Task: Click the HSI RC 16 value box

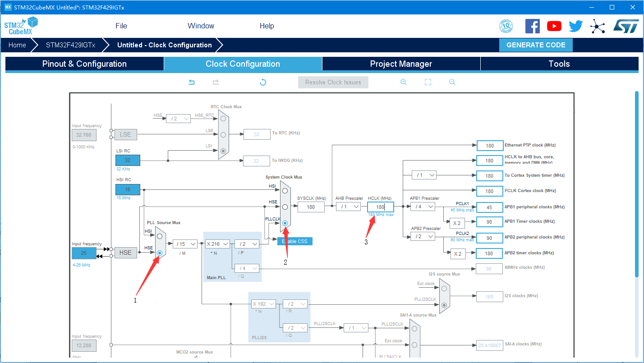Action: point(128,189)
